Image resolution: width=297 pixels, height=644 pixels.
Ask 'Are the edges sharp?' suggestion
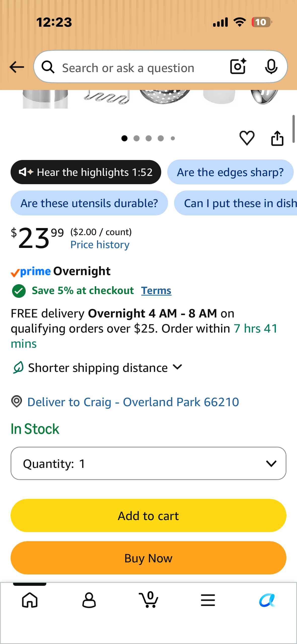coord(230,172)
